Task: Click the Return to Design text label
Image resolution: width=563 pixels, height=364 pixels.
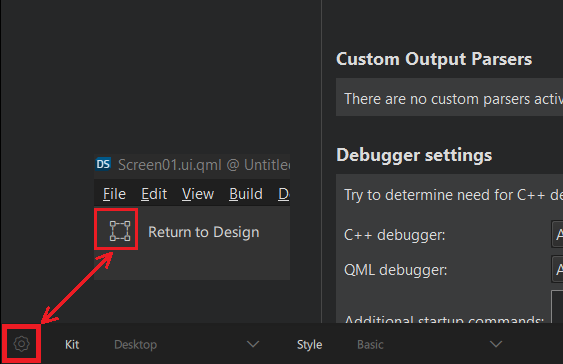Action: (x=204, y=232)
